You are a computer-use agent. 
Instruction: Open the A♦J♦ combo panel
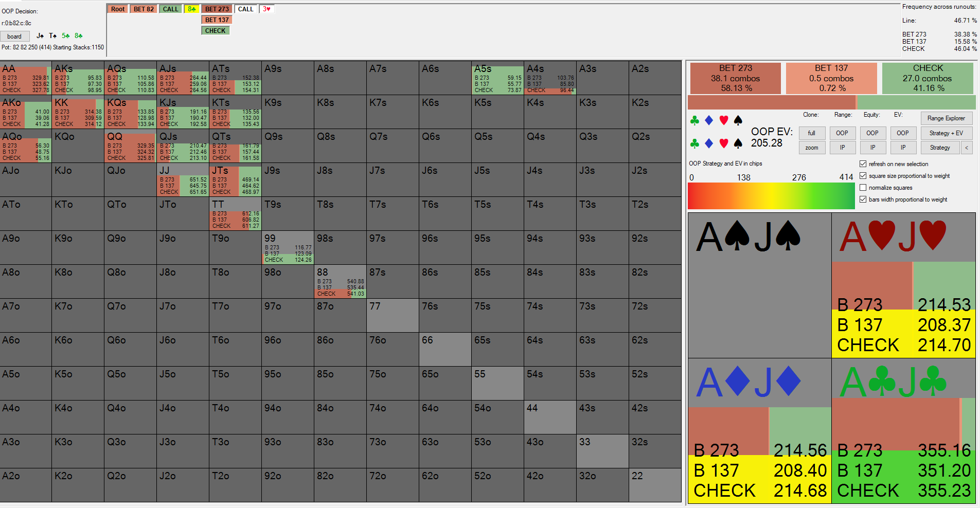click(760, 431)
